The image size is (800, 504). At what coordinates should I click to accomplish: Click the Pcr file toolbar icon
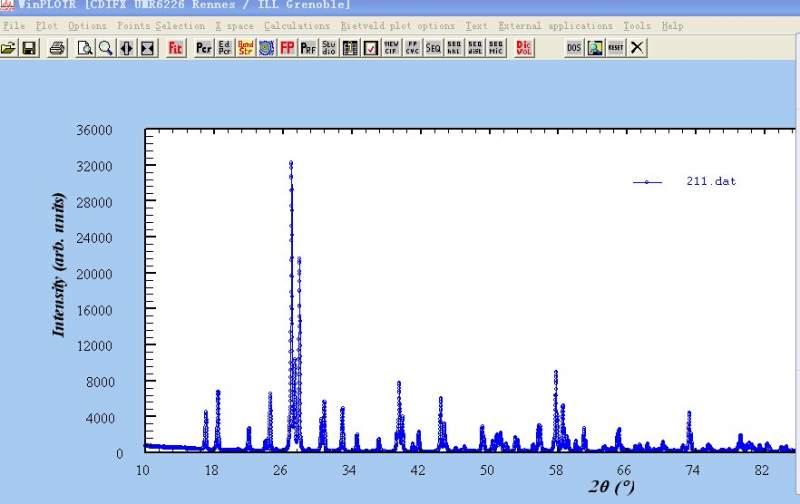[x=204, y=48]
